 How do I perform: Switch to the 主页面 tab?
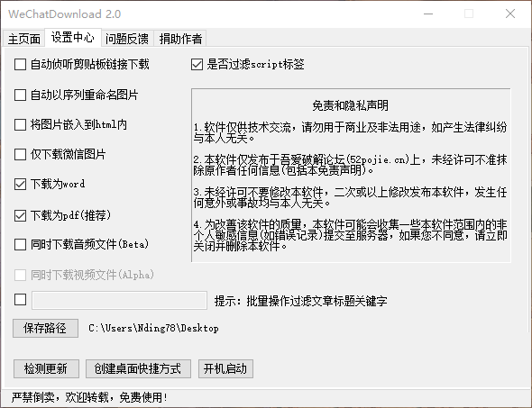(x=23, y=39)
